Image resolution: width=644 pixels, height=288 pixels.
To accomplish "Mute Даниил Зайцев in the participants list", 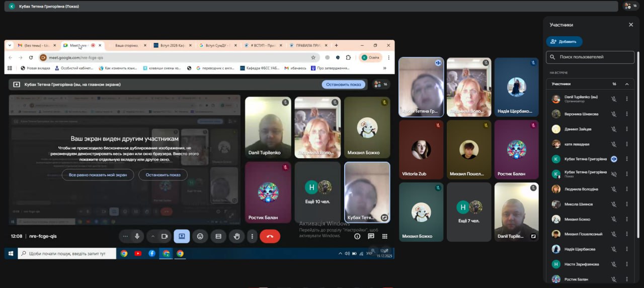I will 613,129.
